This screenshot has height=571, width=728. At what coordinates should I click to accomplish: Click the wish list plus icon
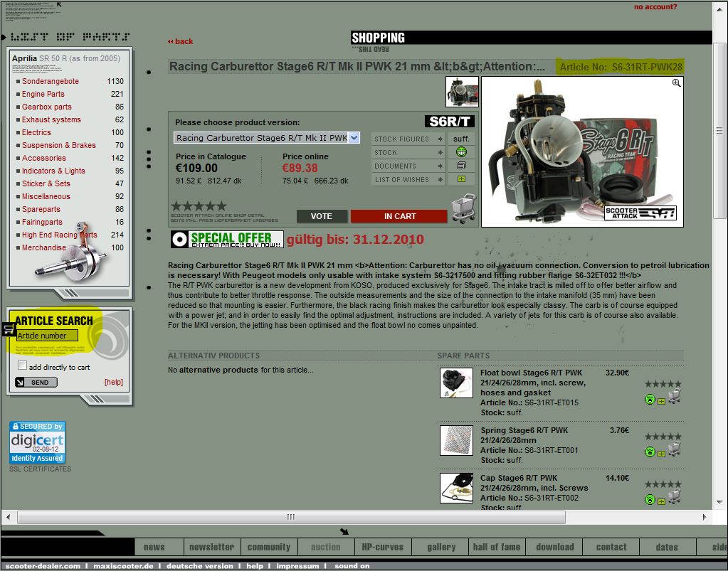click(461, 179)
